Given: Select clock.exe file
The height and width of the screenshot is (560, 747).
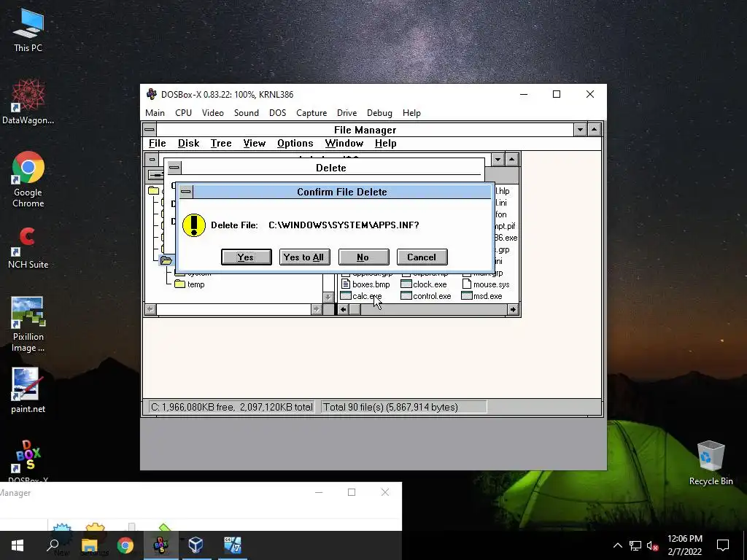Looking at the screenshot, I should point(424,284).
